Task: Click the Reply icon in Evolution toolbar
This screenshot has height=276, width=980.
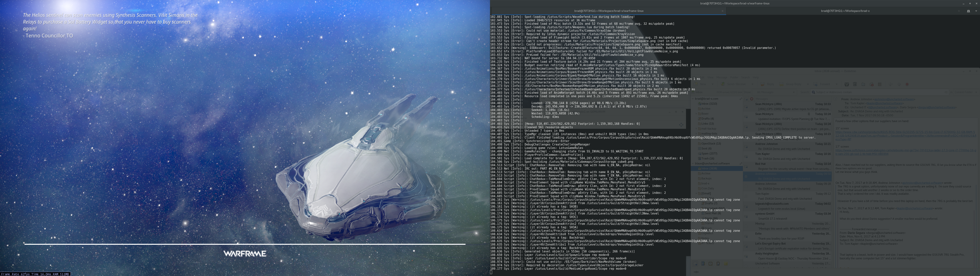Action: 762,84
